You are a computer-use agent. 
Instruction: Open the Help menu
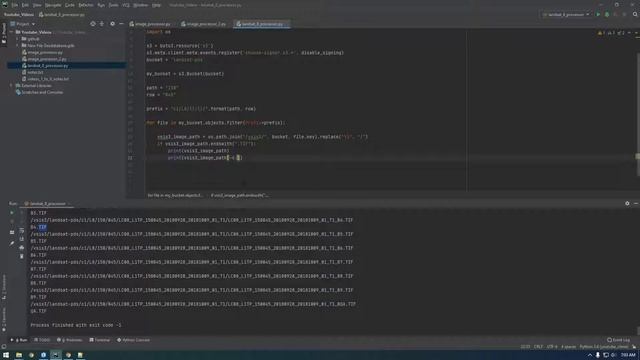point(156,5)
